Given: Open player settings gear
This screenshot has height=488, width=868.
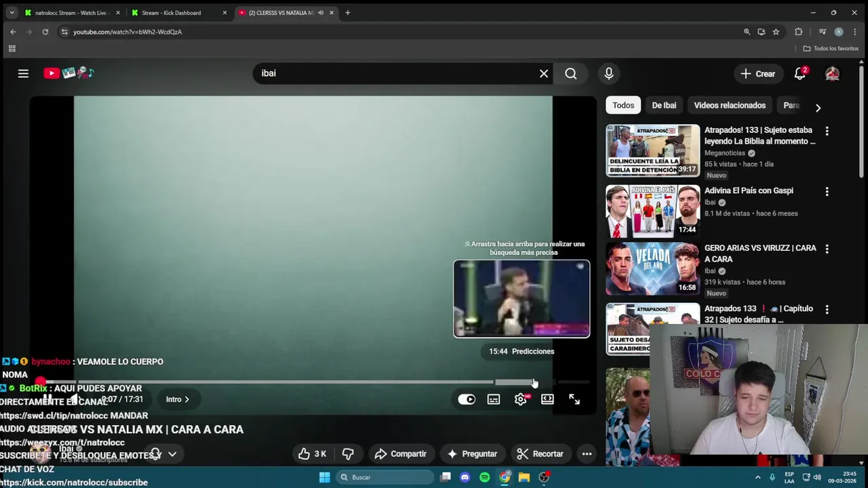Looking at the screenshot, I should (x=521, y=400).
